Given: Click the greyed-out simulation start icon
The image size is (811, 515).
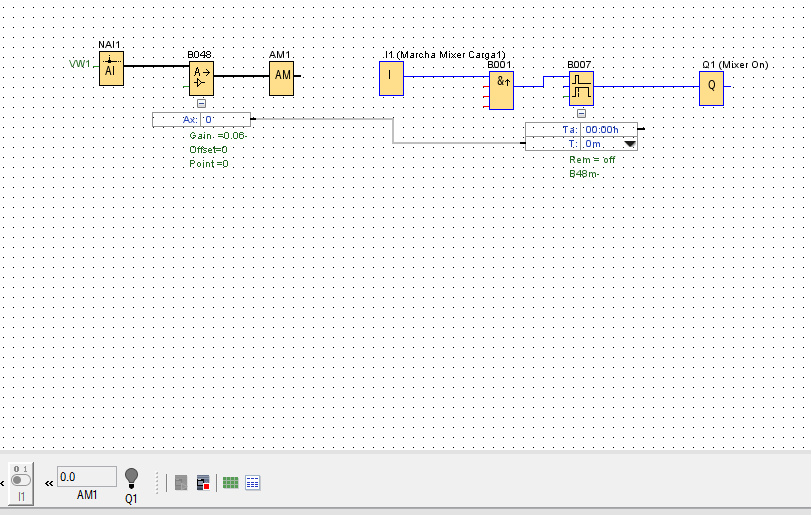Looking at the screenshot, I should pyautogui.click(x=181, y=483).
